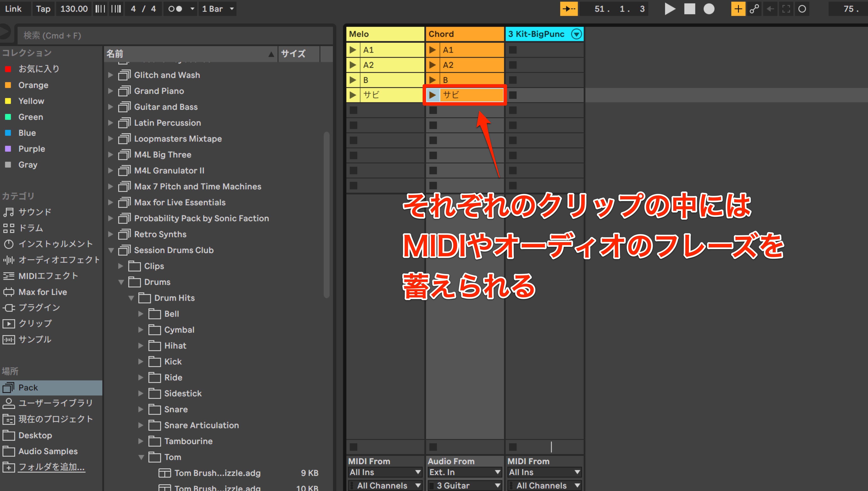Unfold the 3 Kit-BigPunc track arrow
This screenshot has width=868, height=491.
click(x=576, y=34)
